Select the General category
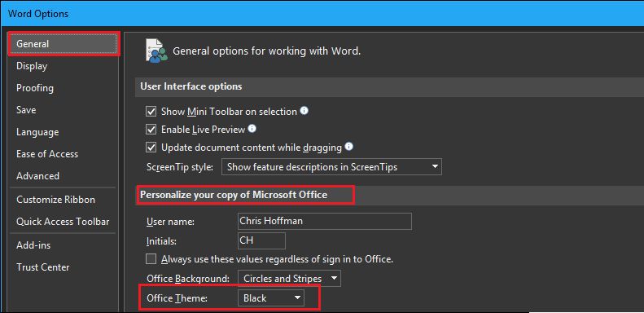 (x=64, y=44)
